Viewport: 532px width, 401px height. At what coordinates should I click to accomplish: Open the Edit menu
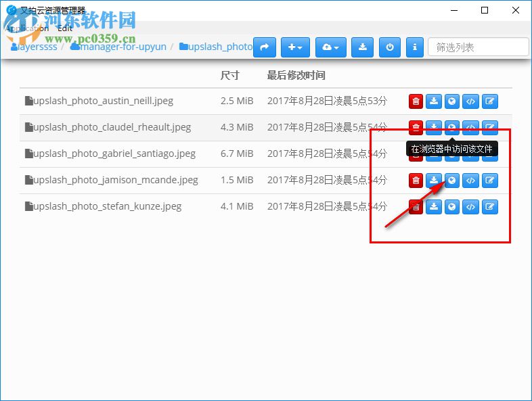click(65, 28)
